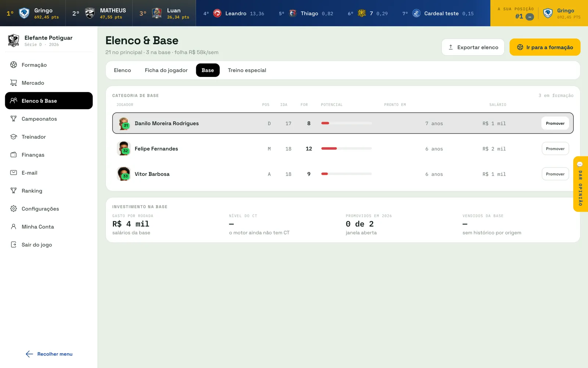
Task: Select Vitor Barbosa's potential bar
Action: [347, 174]
